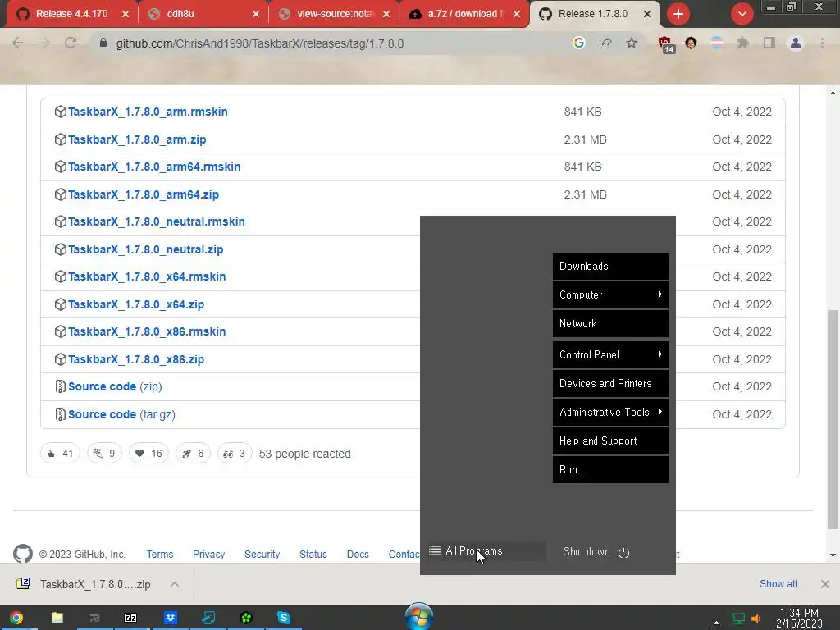This screenshot has height=630, width=840.
Task: Click the thumbs up reaction showing 41
Action: tap(60, 453)
